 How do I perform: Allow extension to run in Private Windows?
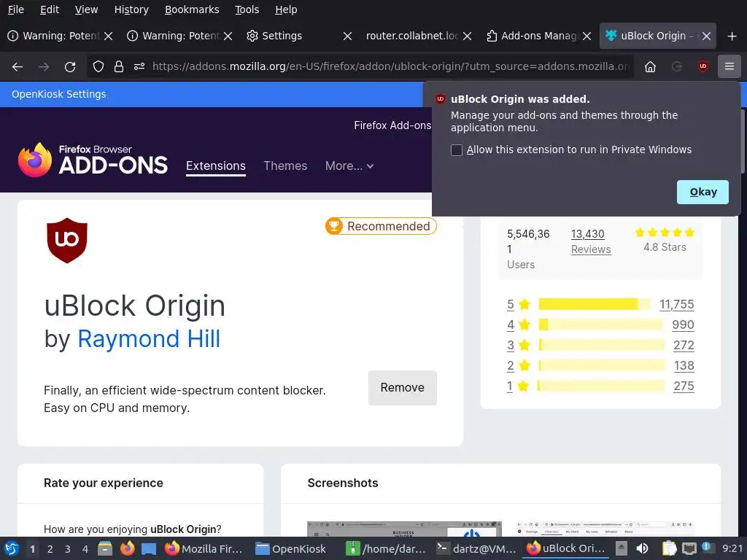pos(457,150)
